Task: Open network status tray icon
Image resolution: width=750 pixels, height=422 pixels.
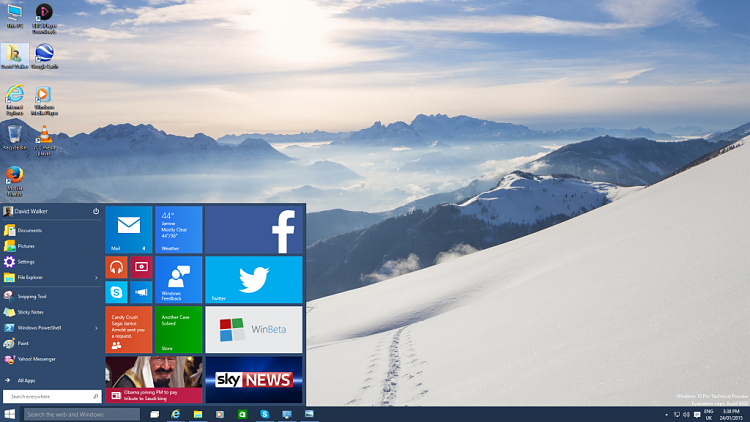Action: (676, 415)
